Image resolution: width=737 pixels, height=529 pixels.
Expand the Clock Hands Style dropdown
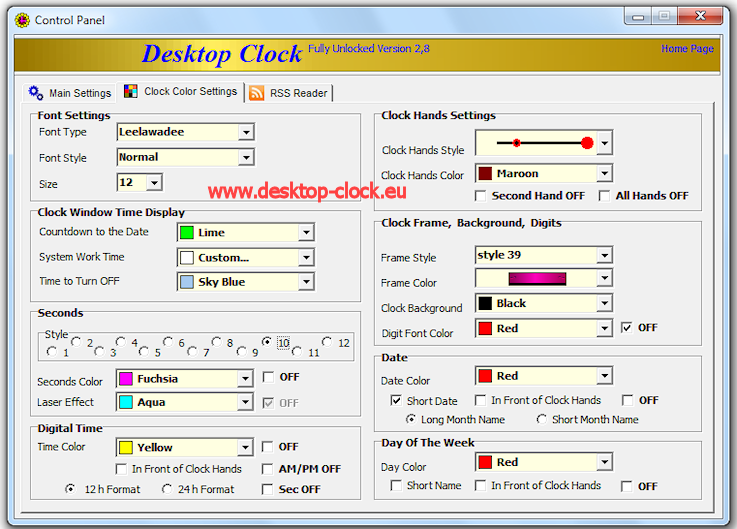[604, 143]
